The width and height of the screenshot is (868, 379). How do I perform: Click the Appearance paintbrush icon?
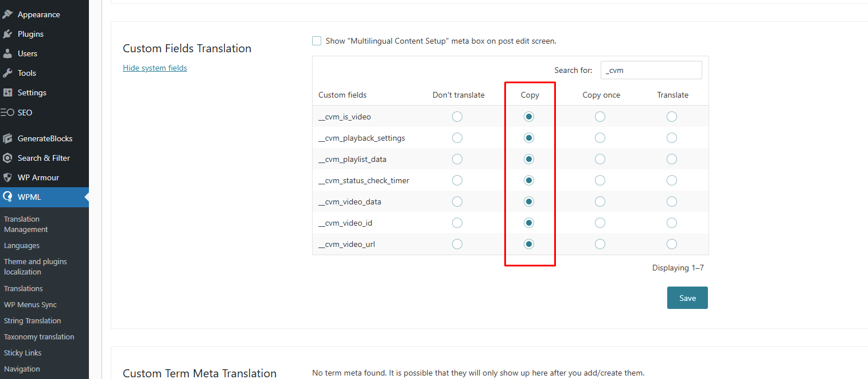(x=7, y=14)
